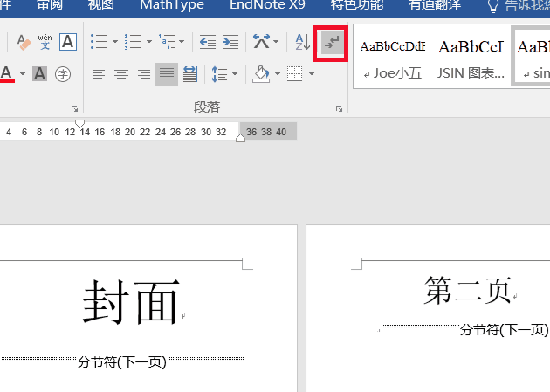The width and height of the screenshot is (550, 392).
Task: Open the shading color dropdown arrow
Action: pyautogui.click(x=278, y=74)
